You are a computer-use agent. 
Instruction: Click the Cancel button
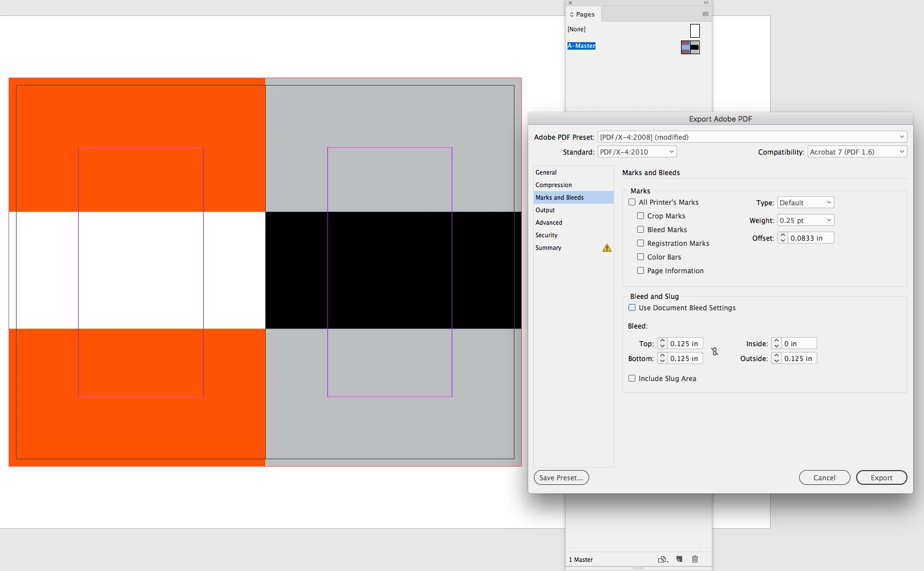pyautogui.click(x=824, y=477)
